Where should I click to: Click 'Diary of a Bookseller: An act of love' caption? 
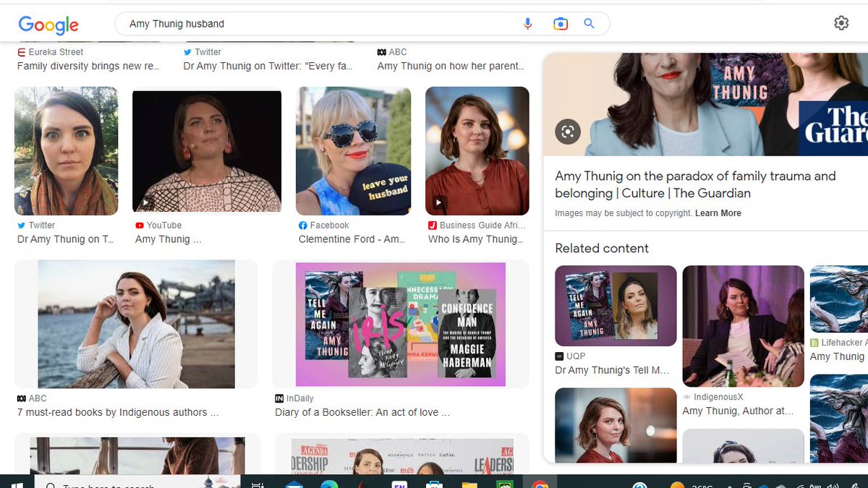click(x=362, y=413)
